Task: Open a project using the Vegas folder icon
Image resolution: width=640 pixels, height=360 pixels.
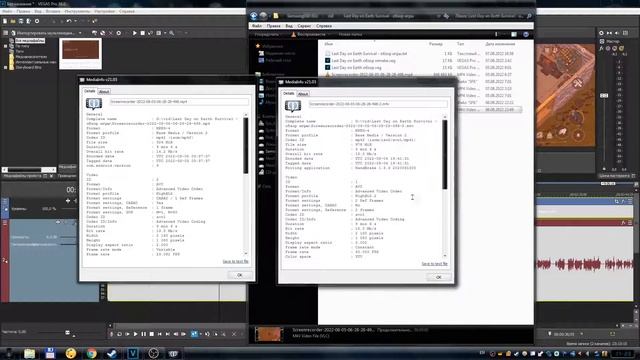Action: [13, 21]
